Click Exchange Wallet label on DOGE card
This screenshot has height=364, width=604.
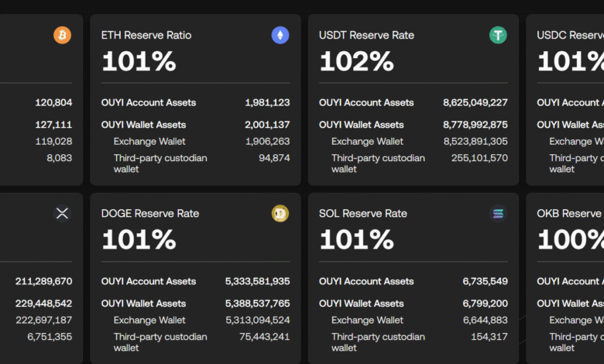(149, 320)
